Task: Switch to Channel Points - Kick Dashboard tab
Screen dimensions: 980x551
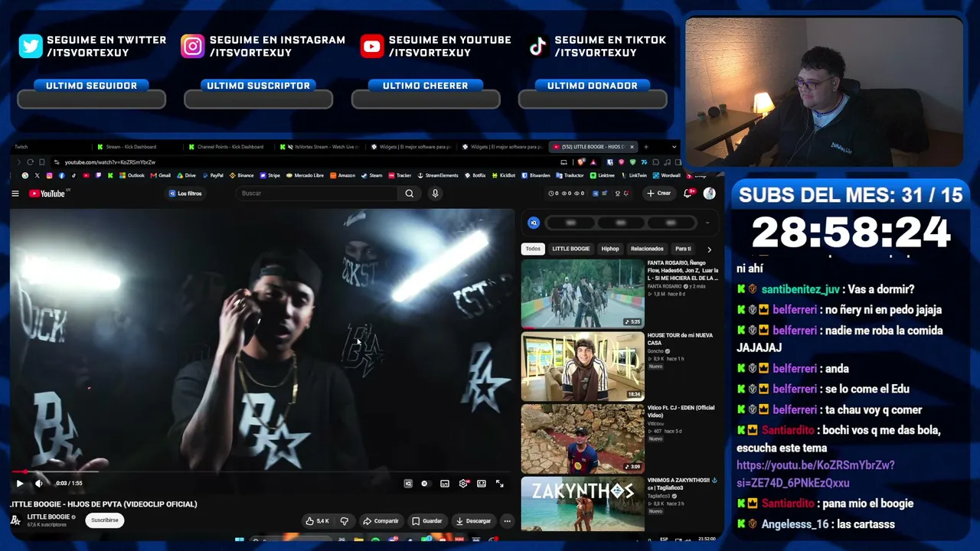Action: click(230, 147)
